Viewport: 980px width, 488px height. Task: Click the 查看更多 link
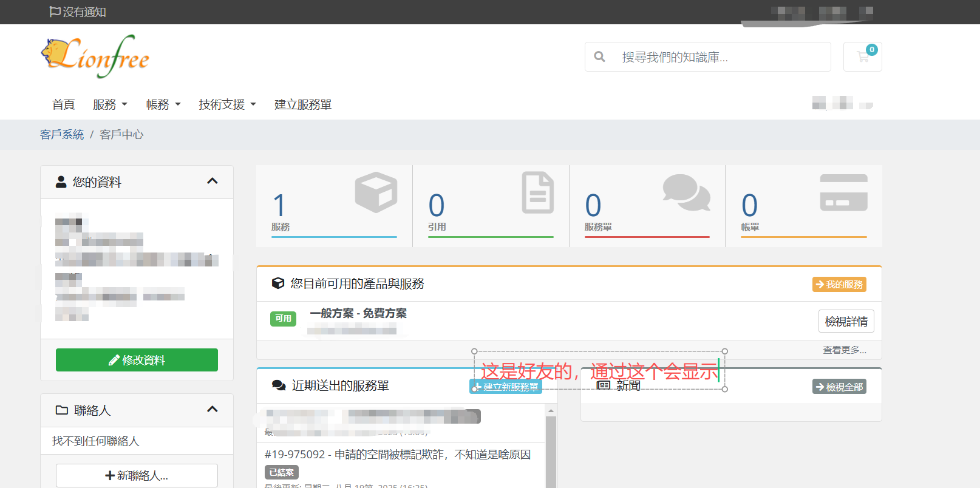click(844, 350)
